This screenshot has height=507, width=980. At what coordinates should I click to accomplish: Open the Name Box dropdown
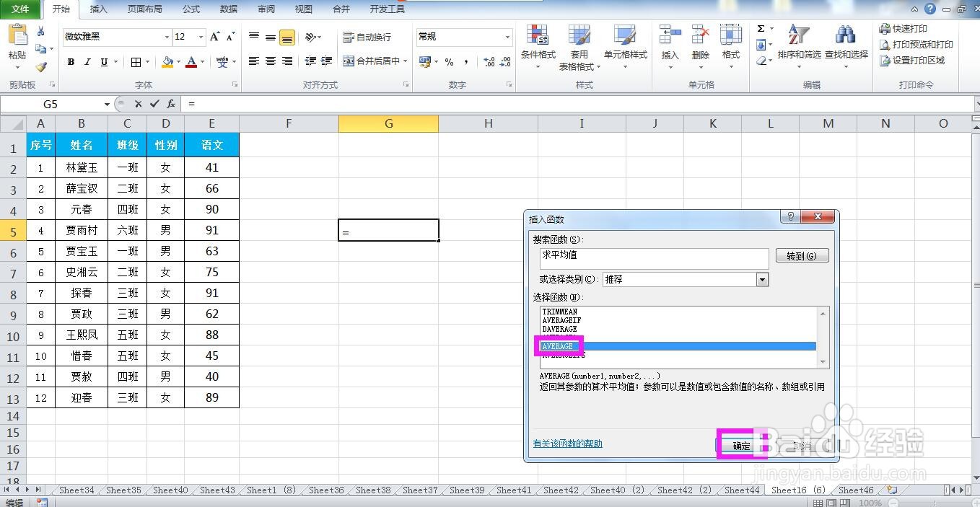107,104
